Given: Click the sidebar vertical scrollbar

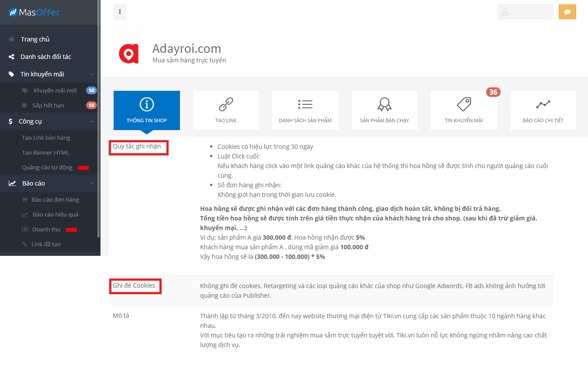Looking at the screenshot, I should click(x=99, y=119).
